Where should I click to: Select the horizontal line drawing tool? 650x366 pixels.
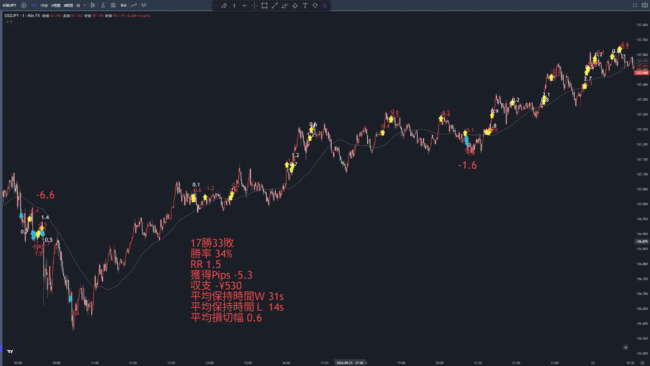click(x=244, y=5)
